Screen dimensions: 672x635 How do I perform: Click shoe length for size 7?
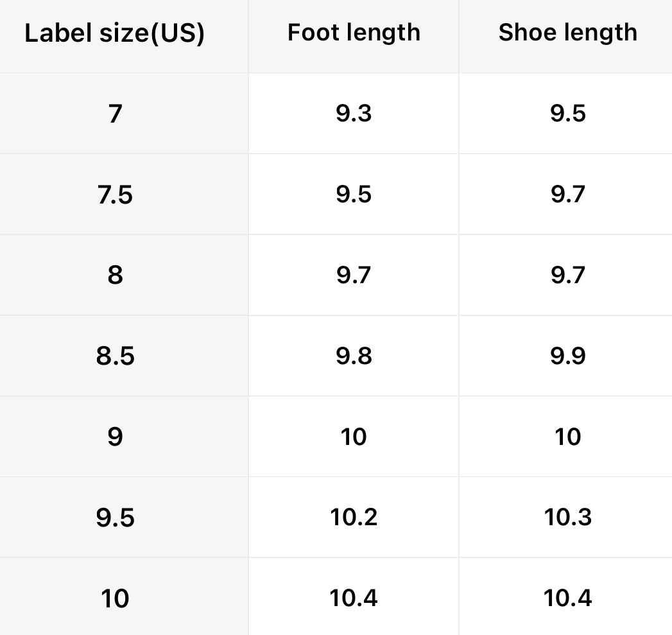pyautogui.click(x=567, y=114)
